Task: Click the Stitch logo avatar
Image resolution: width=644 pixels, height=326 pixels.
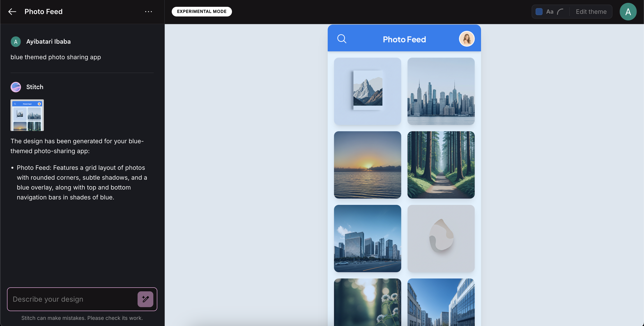Action: pyautogui.click(x=16, y=87)
